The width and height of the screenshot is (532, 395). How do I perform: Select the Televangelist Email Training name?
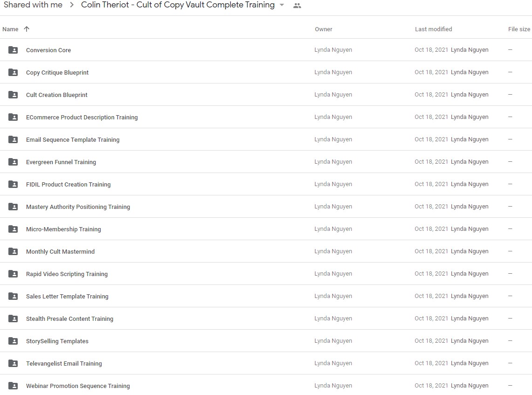[64, 364]
